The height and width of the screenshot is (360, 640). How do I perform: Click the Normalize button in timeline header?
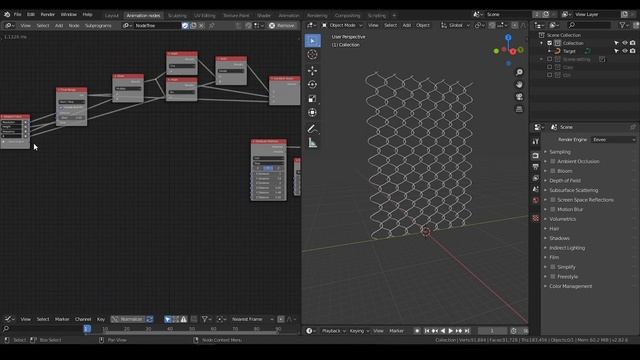pyautogui.click(x=128, y=319)
